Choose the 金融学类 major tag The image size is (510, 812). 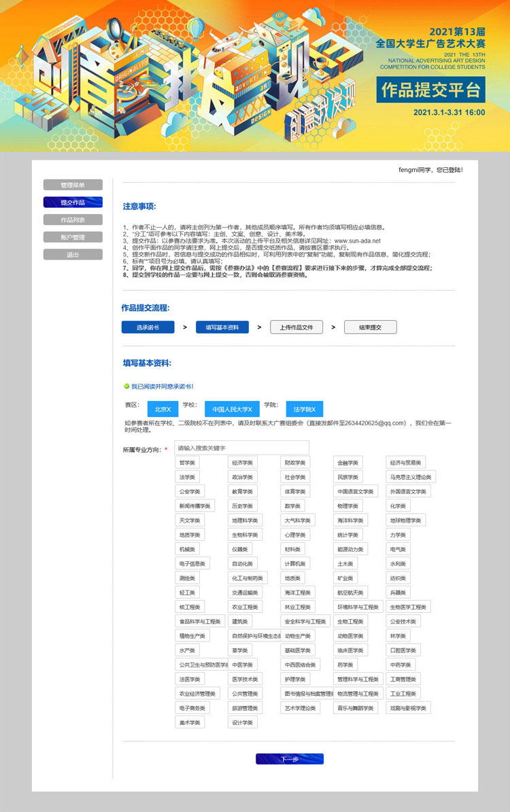(x=348, y=463)
